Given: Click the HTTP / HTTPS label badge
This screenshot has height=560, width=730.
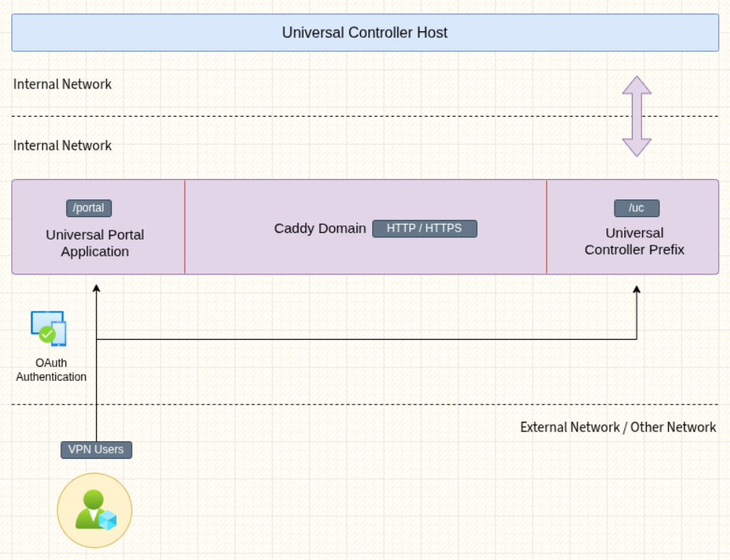Looking at the screenshot, I should pos(425,228).
